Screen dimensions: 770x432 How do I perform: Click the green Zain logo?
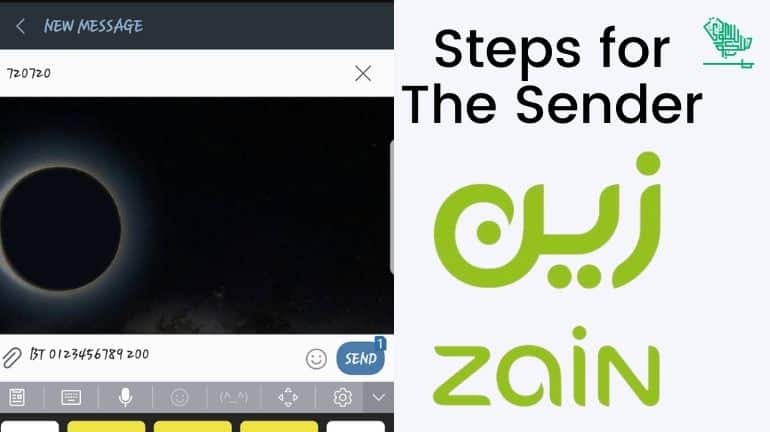coord(548,279)
